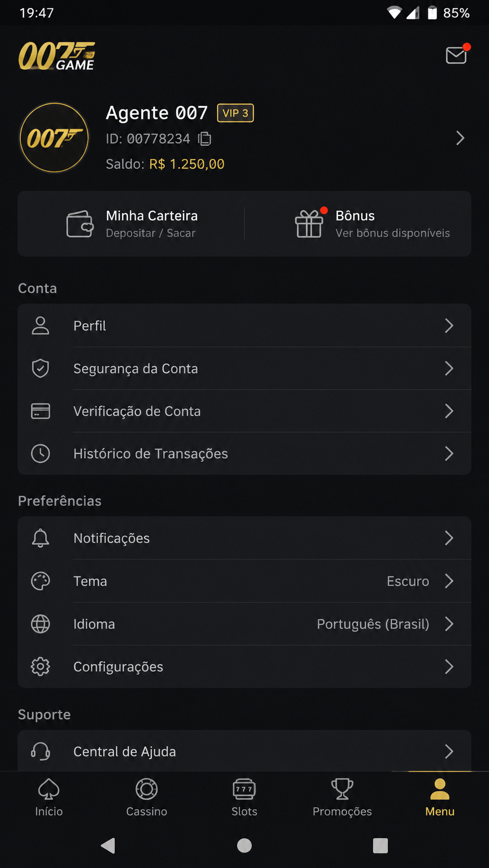This screenshot has height=868, width=489.
Task: Open the Bônus gift icon
Action: click(309, 224)
